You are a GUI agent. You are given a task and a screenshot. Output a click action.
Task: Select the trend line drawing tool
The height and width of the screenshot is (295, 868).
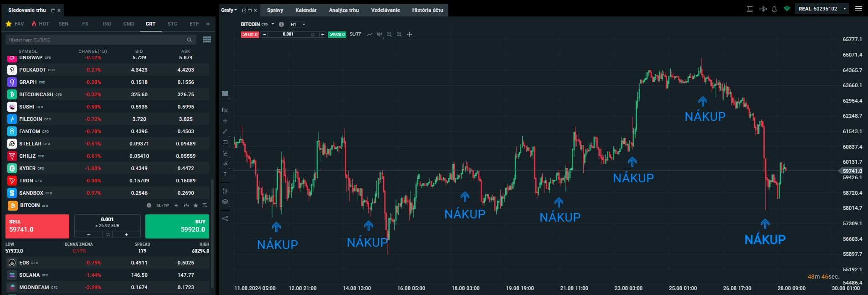[225, 131]
